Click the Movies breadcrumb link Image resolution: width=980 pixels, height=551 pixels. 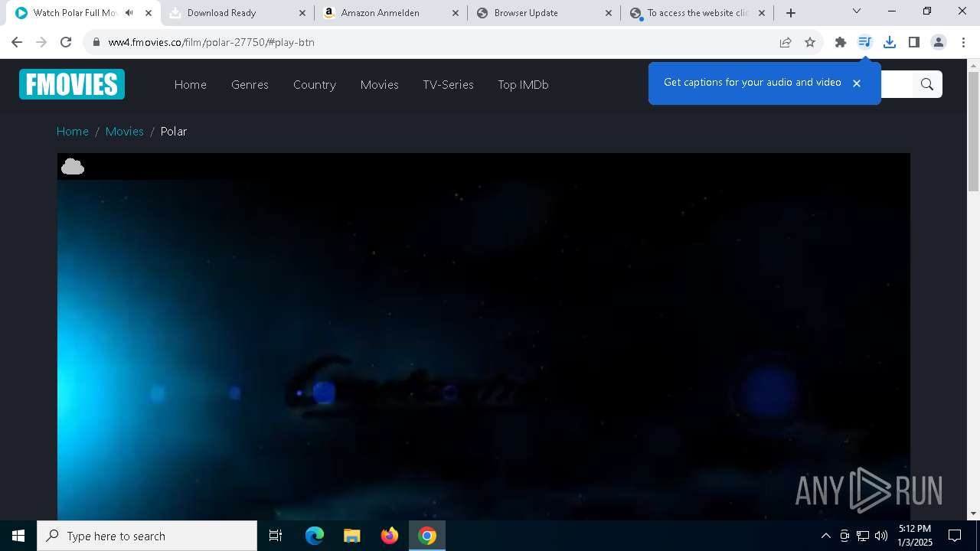(125, 132)
